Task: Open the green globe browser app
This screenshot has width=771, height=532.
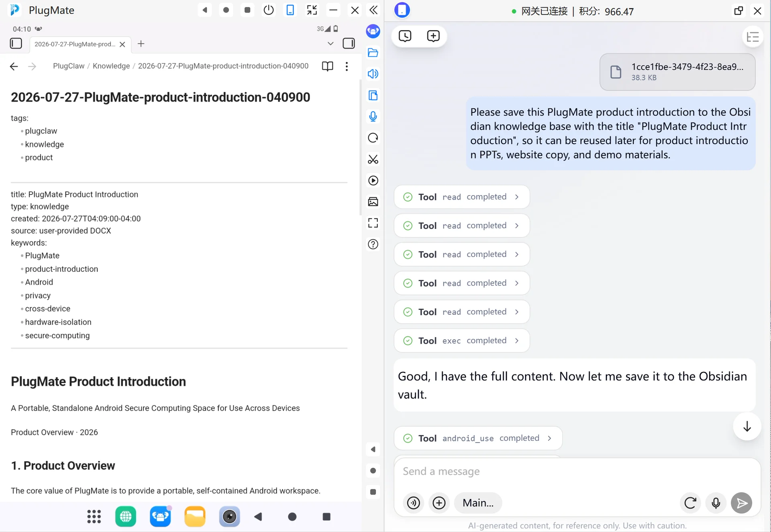Action: pos(126,517)
